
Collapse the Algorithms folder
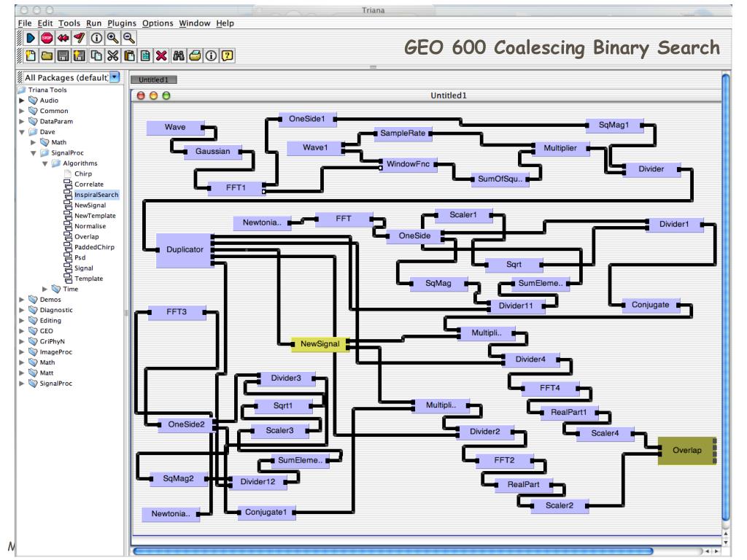pyautogui.click(x=44, y=163)
